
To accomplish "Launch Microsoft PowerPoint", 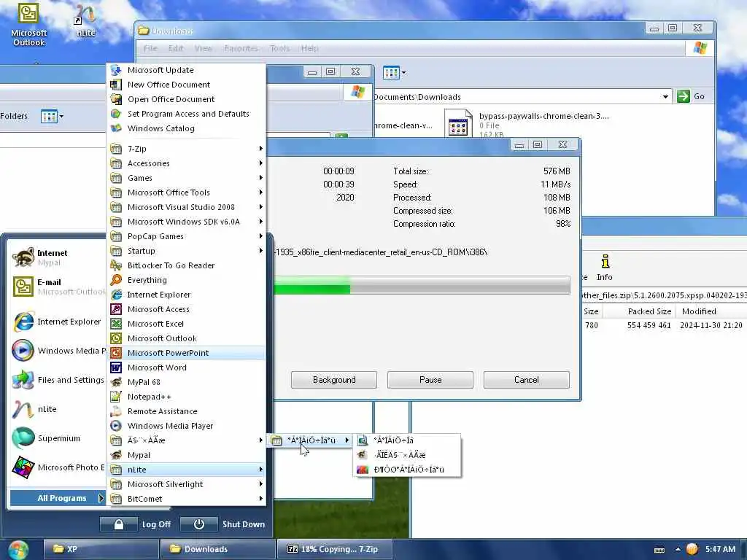I will (x=186, y=353).
